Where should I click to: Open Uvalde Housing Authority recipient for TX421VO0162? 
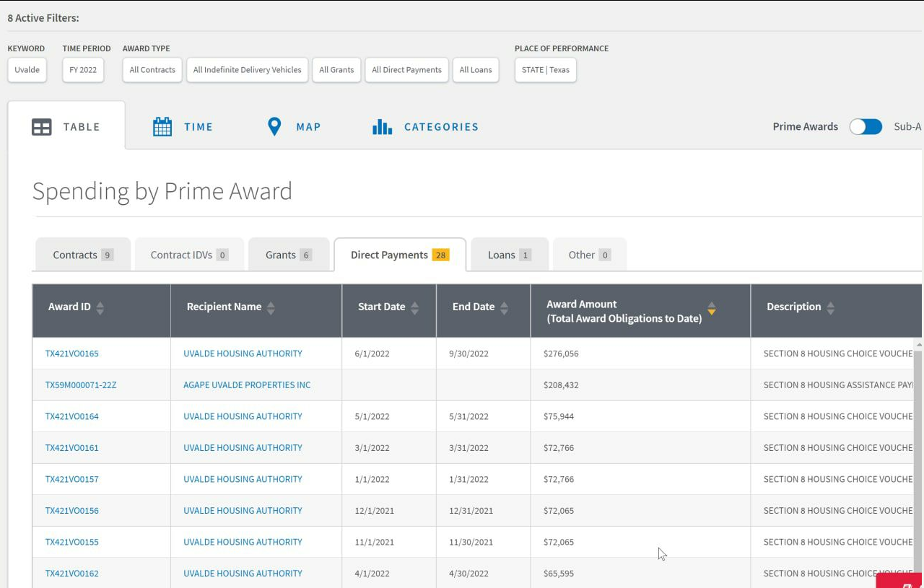click(243, 574)
